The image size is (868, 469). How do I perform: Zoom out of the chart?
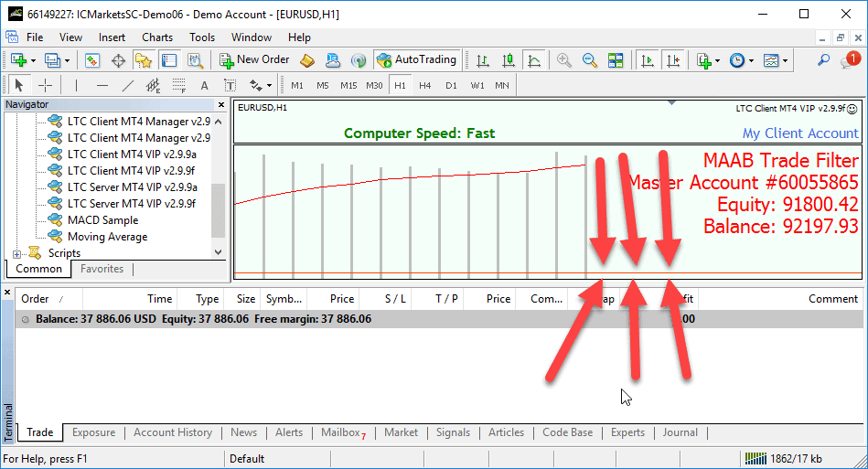590,60
